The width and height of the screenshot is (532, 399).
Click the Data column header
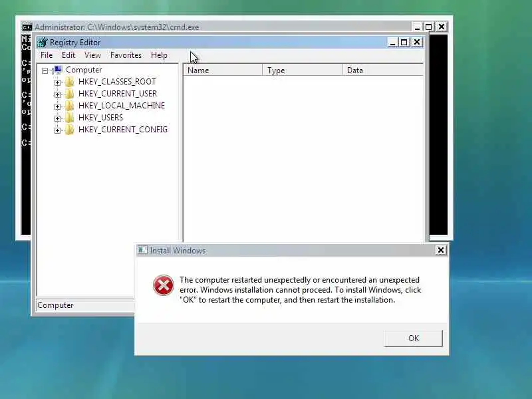[x=383, y=70]
